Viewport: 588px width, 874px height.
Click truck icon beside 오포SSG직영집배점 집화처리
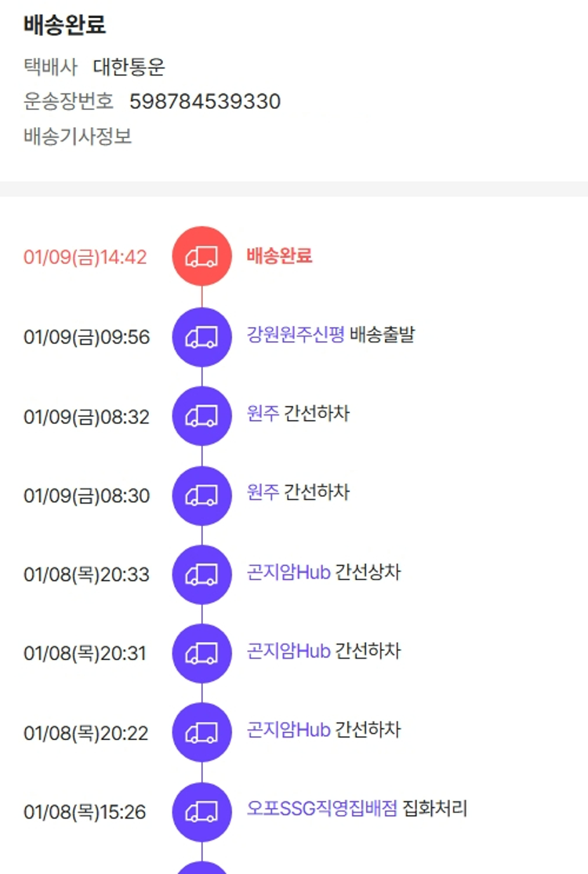201,812
